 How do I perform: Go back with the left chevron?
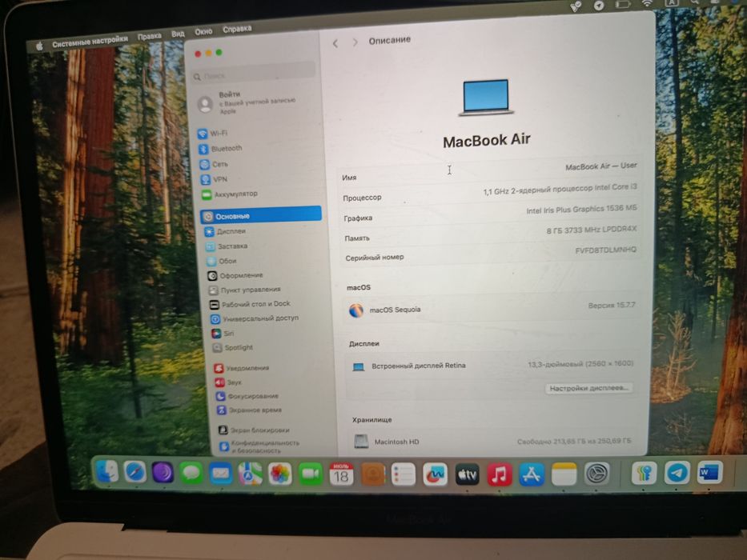(x=335, y=43)
